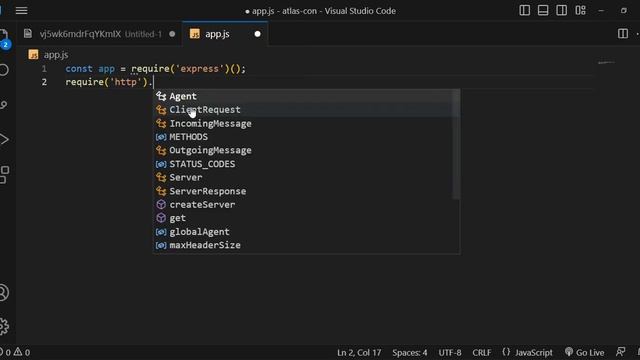Switch to the Untitled-1 tab
The height and width of the screenshot is (360, 640).
[x=100, y=34]
